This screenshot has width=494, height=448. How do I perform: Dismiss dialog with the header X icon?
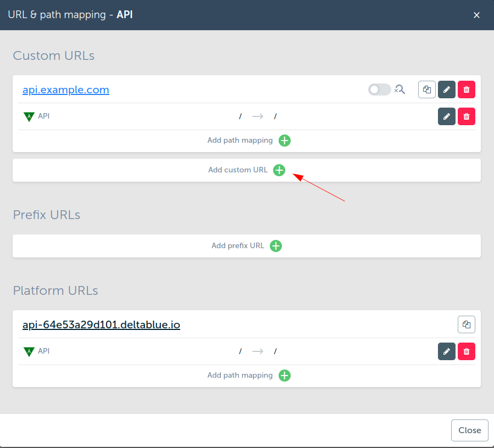click(x=477, y=15)
